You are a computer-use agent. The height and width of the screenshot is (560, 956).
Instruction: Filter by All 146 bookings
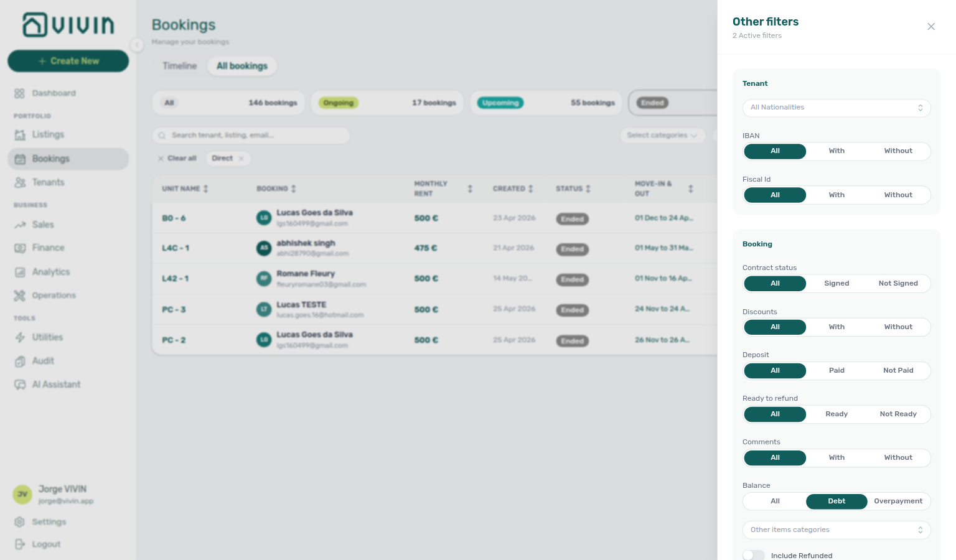tap(228, 103)
